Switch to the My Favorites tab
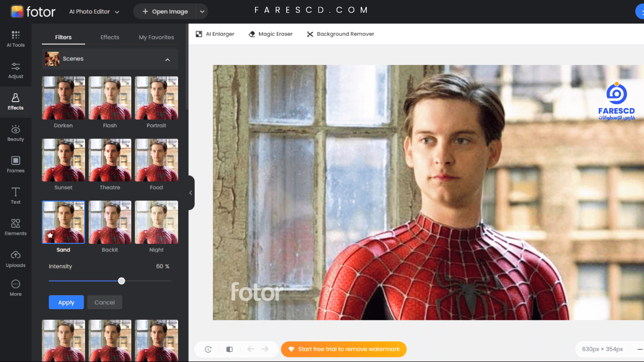 (156, 37)
